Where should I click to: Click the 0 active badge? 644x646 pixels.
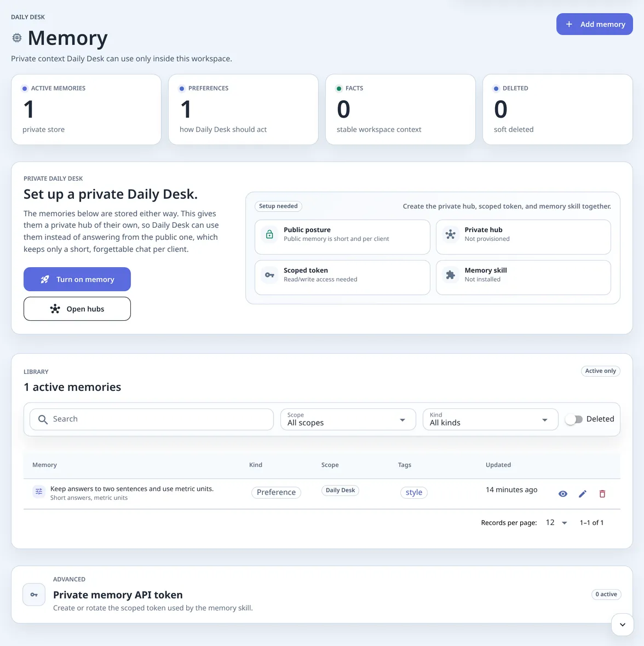606,594
